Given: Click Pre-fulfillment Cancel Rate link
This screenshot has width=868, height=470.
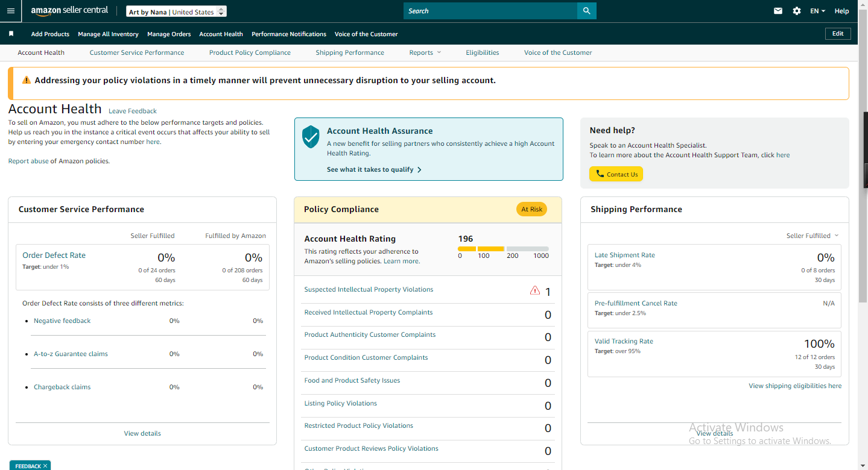Looking at the screenshot, I should [636, 303].
